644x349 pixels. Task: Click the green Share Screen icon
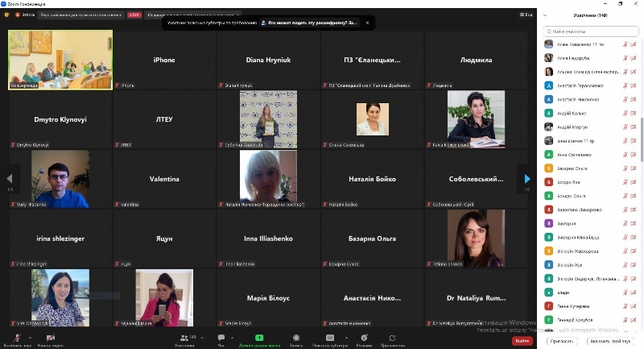pyautogui.click(x=259, y=338)
